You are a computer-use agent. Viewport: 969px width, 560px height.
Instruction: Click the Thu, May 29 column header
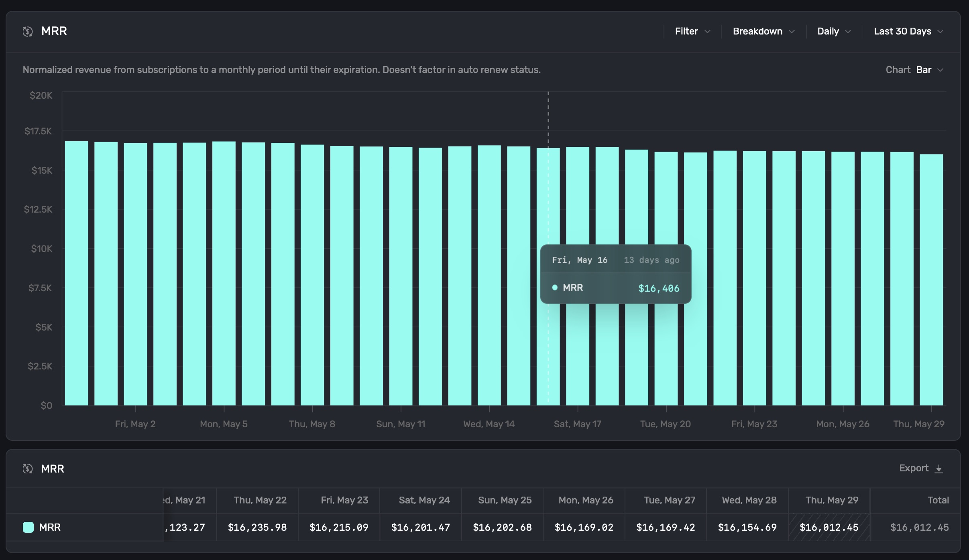click(x=832, y=500)
